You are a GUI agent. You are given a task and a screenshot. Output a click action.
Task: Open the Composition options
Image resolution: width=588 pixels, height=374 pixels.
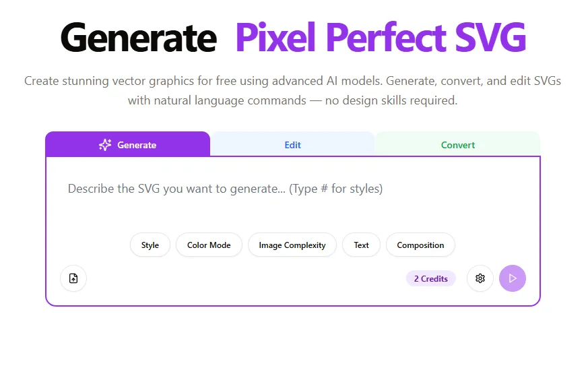click(420, 245)
